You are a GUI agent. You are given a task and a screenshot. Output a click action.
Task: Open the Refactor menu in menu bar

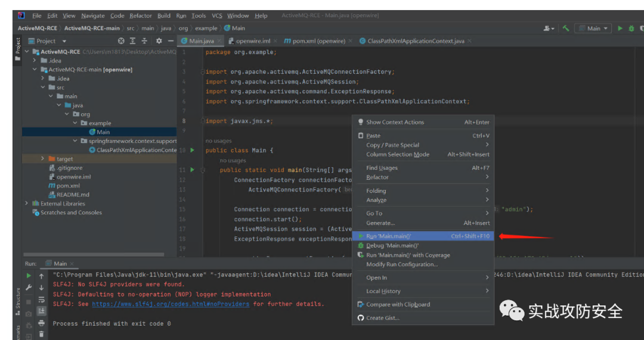pyautogui.click(x=141, y=15)
